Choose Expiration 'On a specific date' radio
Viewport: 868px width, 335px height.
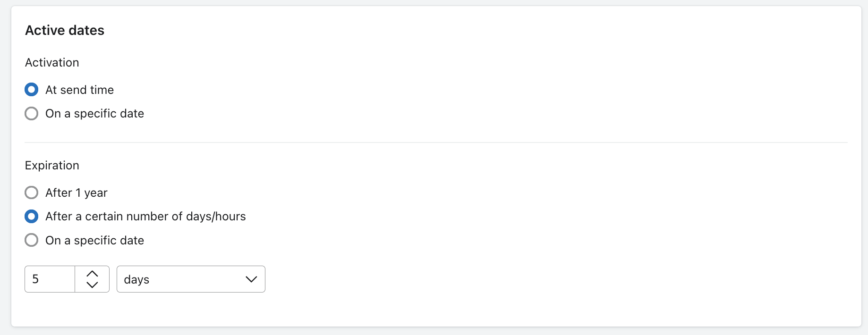32,240
